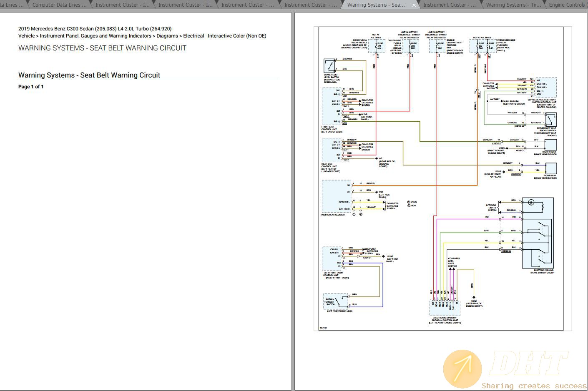
Task: Click the Instrument Cluster module block in diagram
Action: tap(337, 196)
